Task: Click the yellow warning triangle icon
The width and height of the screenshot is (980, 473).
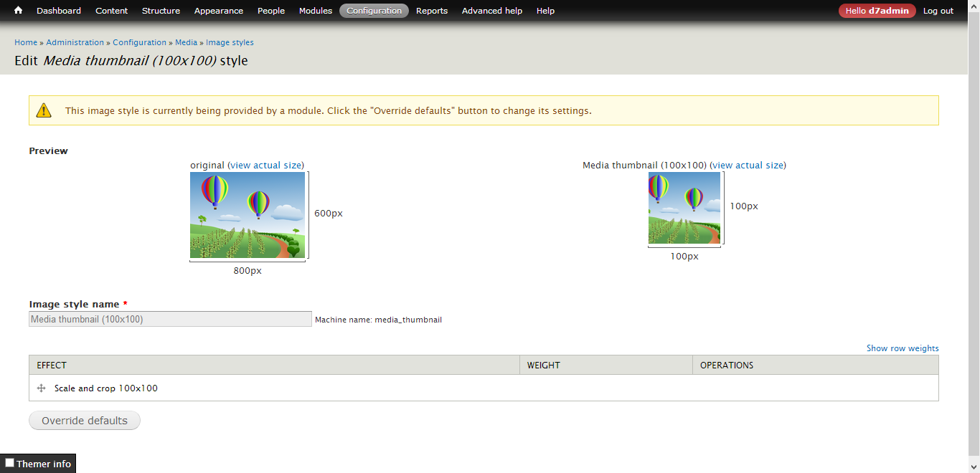Action: point(44,110)
